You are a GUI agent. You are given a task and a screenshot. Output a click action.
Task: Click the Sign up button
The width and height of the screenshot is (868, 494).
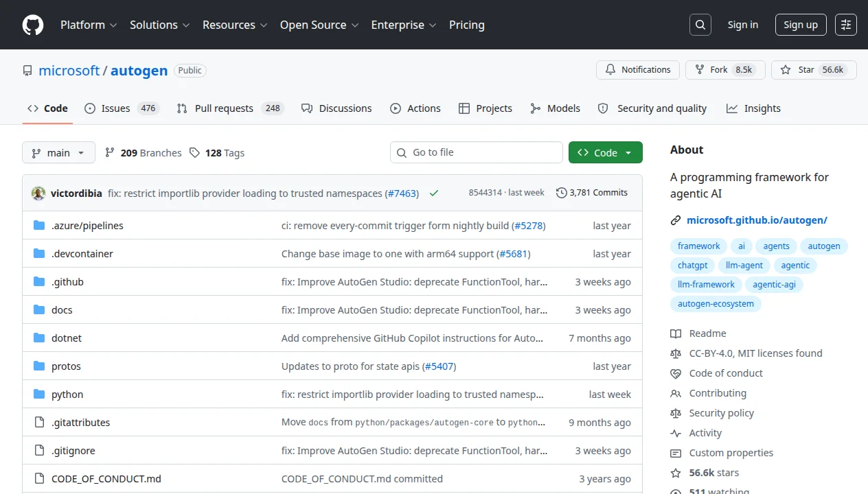(800, 25)
